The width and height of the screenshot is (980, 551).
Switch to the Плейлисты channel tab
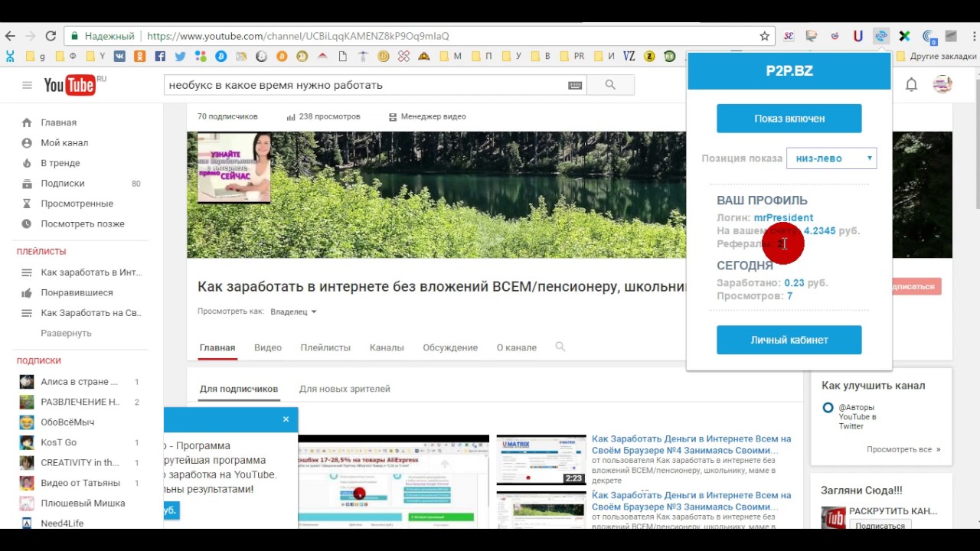[x=325, y=347]
